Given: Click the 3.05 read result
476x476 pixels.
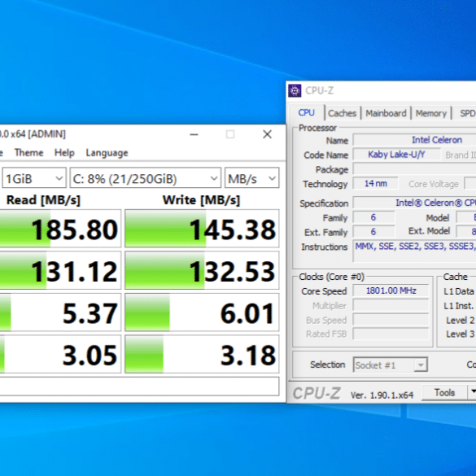Looking at the screenshot, I should point(61,354).
